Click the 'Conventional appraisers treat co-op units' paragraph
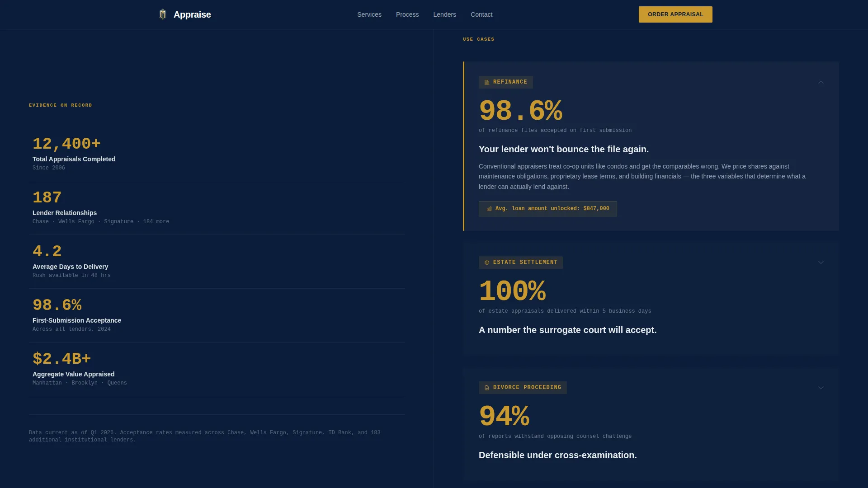 point(642,177)
